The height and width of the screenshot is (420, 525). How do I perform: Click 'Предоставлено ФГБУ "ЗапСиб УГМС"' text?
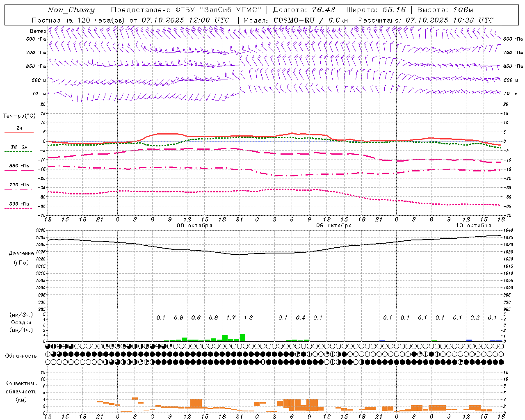[186, 10]
